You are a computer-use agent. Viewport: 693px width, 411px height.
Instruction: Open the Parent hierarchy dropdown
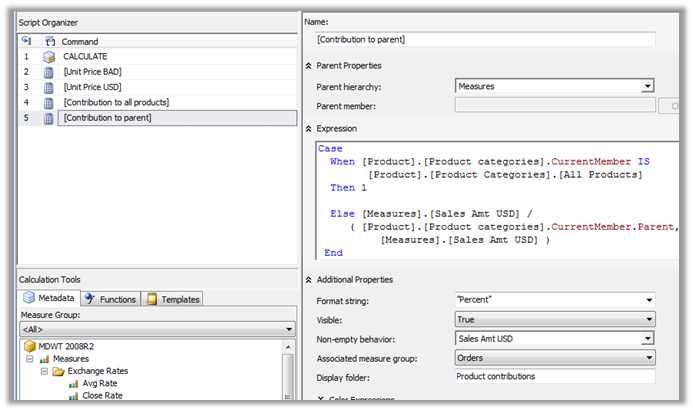647,87
